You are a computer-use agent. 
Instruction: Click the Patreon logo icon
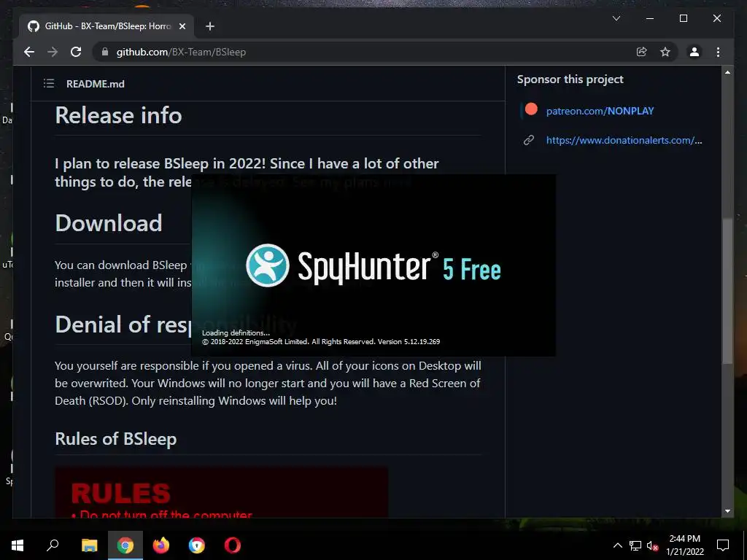click(x=531, y=109)
